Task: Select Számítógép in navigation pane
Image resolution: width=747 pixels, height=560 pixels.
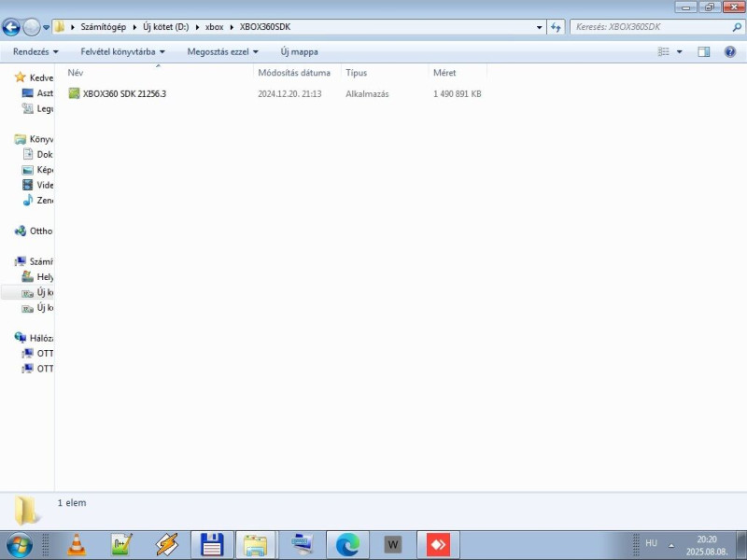Action: [x=34, y=261]
